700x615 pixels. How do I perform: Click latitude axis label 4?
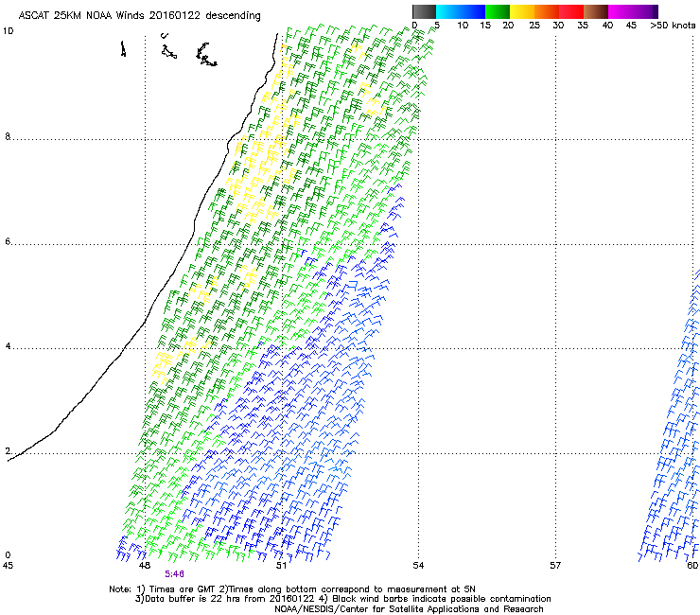click(8, 346)
